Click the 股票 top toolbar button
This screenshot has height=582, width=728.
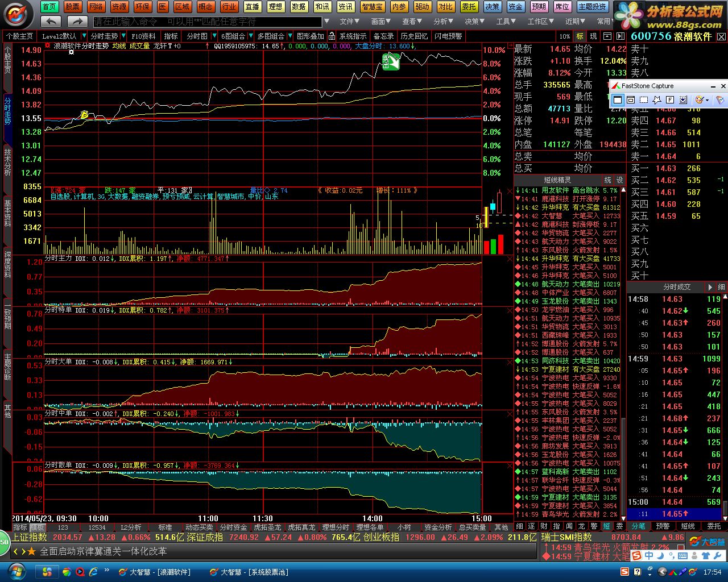pyautogui.click(x=72, y=7)
